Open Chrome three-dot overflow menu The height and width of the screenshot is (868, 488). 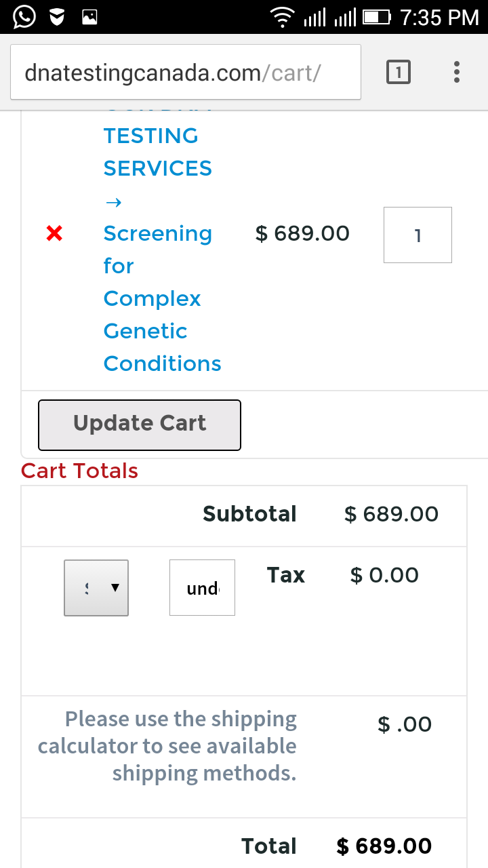(457, 72)
